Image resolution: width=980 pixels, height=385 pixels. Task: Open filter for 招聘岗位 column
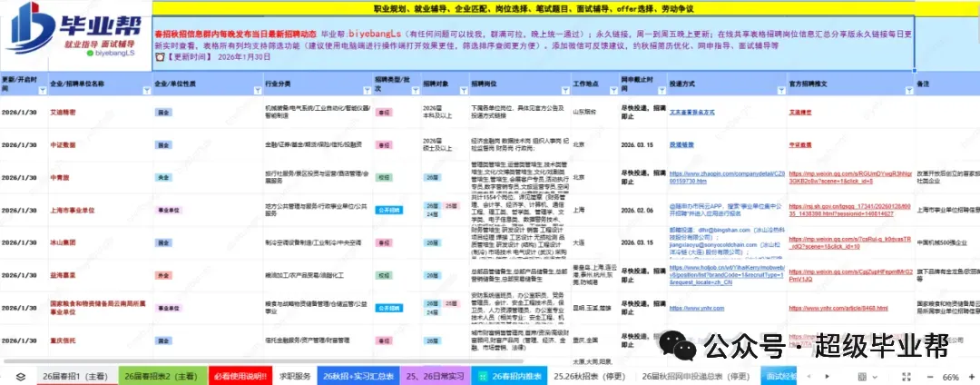(x=565, y=91)
